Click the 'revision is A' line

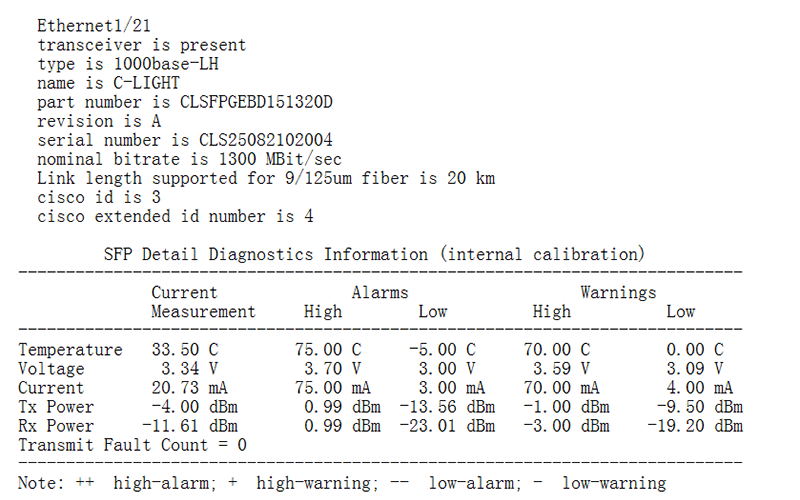[x=99, y=121]
